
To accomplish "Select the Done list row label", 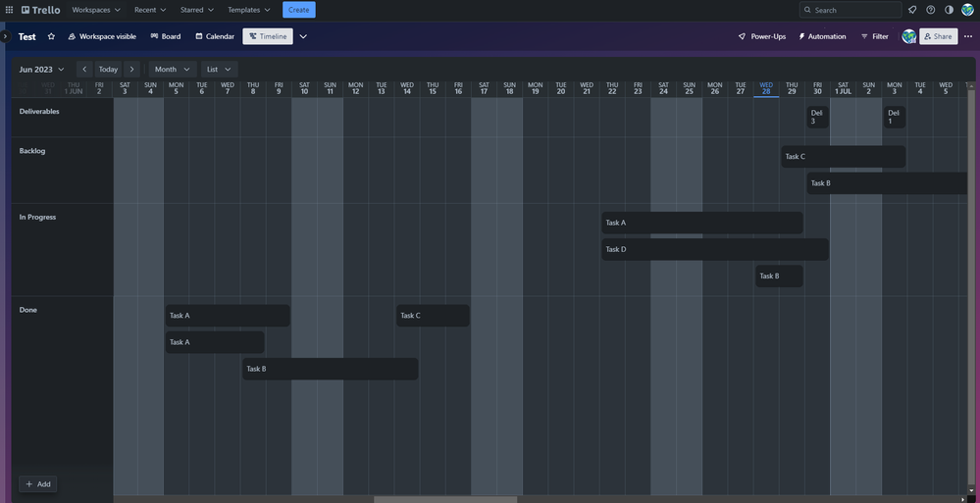I will [28, 310].
